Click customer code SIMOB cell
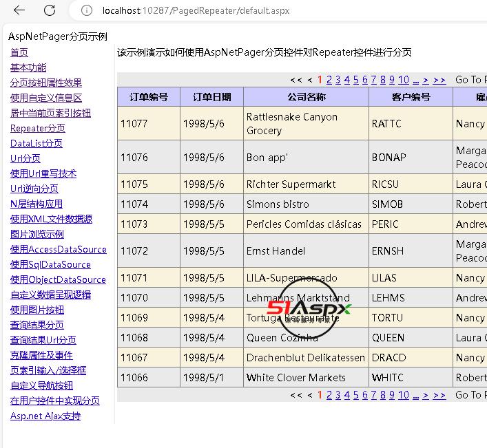 click(411, 204)
